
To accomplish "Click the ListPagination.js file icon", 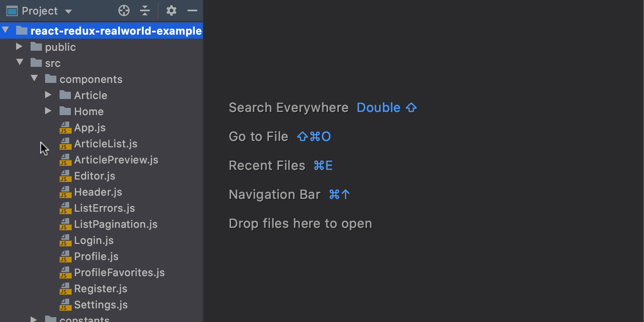I will coord(65,224).
